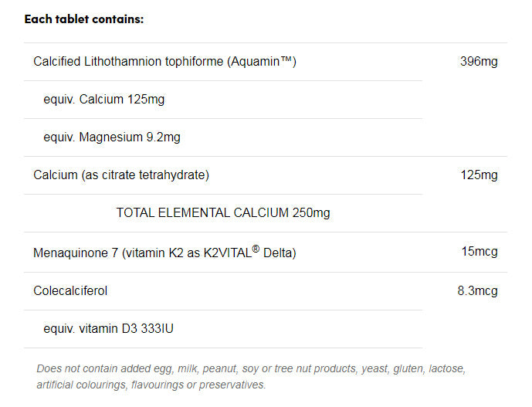Select the Calcium citrate tetrahydrate row
This screenshot has width=532, height=407.
[x=121, y=175]
